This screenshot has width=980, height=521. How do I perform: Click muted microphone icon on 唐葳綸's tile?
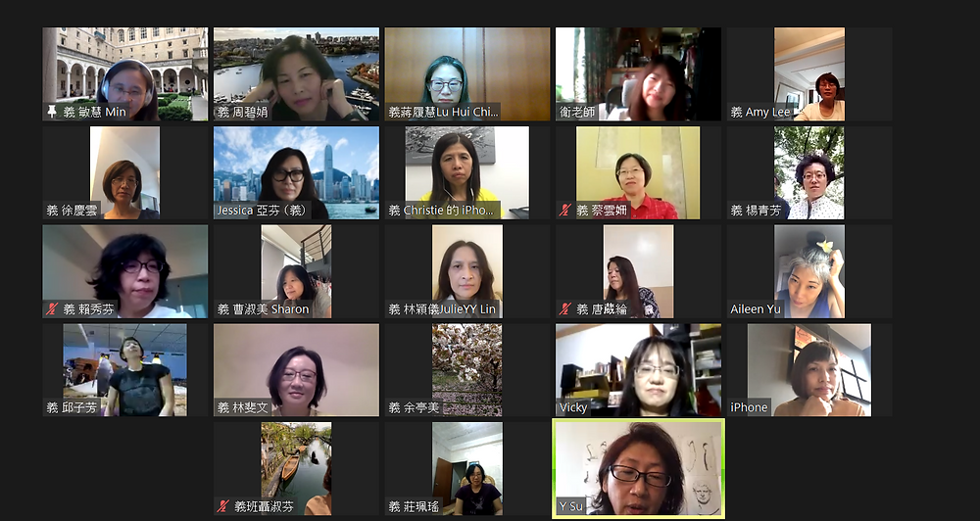565,309
